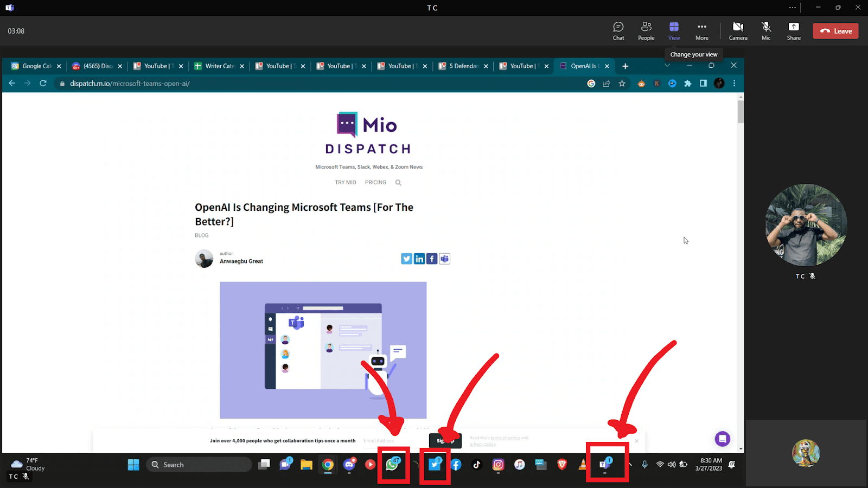Open the chat widget bubble
Screen dimensions: 868x488
pos(722,439)
